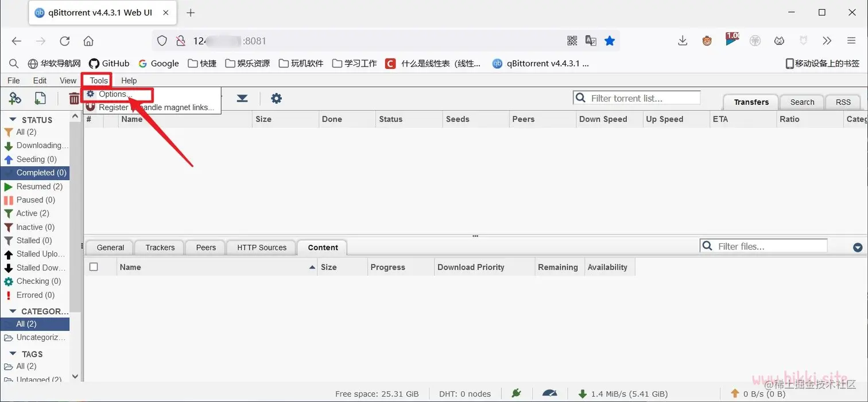Image resolution: width=868 pixels, height=402 pixels.
Task: Click the Name column sort arrow in files
Action: (312, 267)
